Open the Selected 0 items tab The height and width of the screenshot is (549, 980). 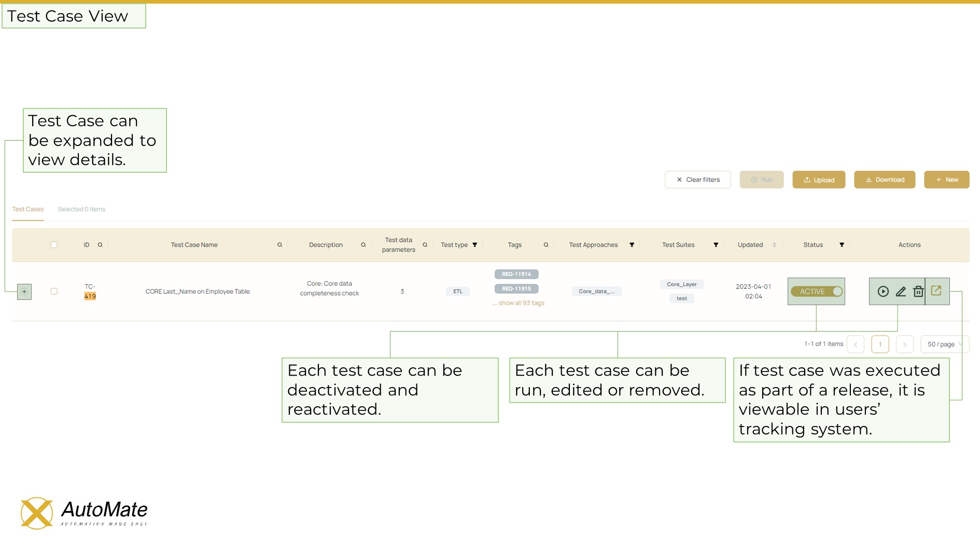pyautogui.click(x=81, y=209)
